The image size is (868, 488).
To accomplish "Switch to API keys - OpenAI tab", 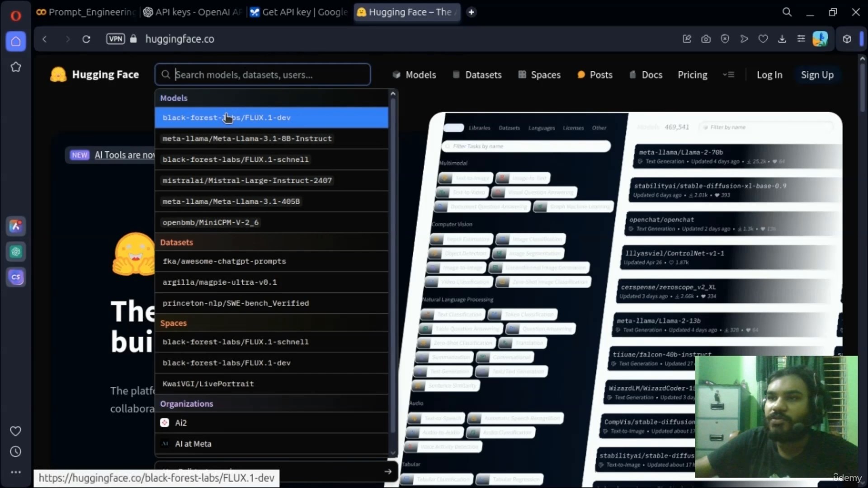I will click(193, 12).
